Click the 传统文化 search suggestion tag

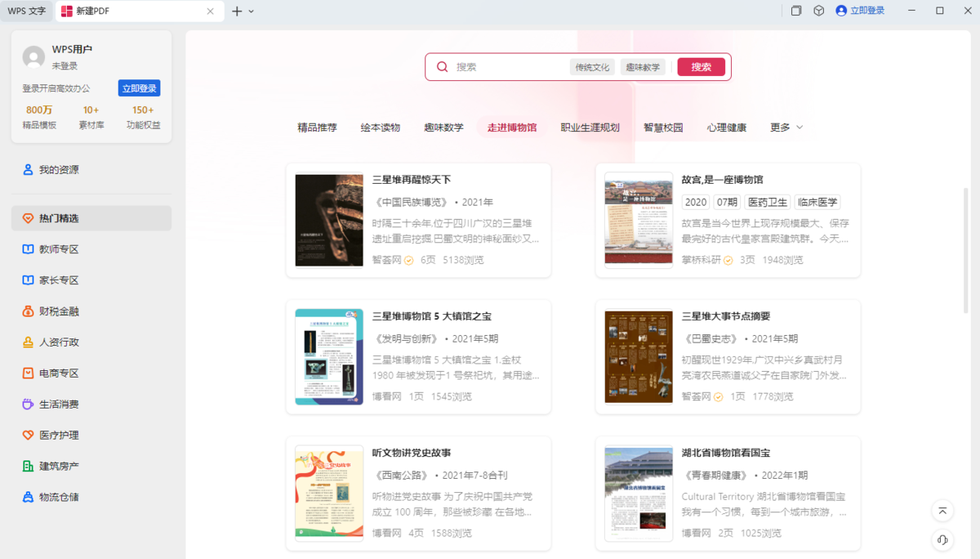pos(592,67)
